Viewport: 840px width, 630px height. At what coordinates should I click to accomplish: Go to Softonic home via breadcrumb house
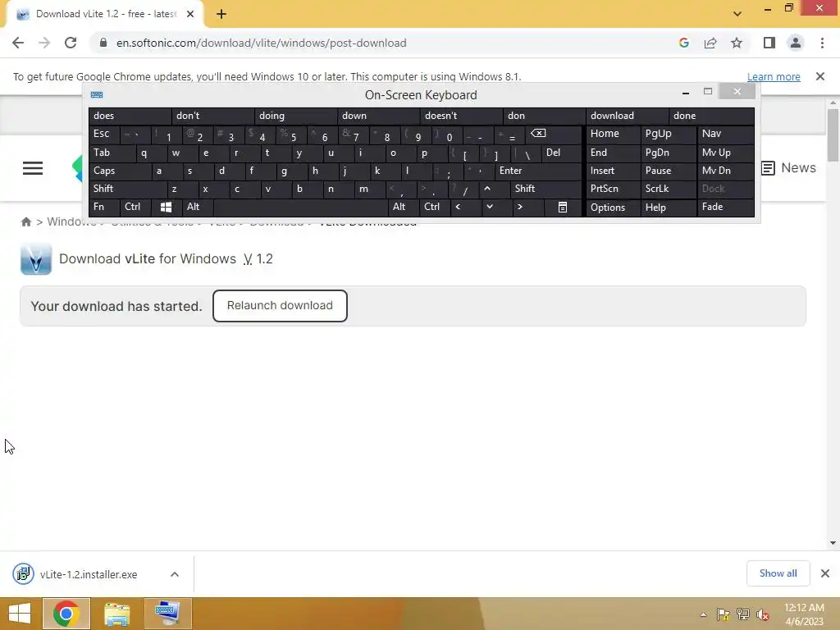click(25, 221)
